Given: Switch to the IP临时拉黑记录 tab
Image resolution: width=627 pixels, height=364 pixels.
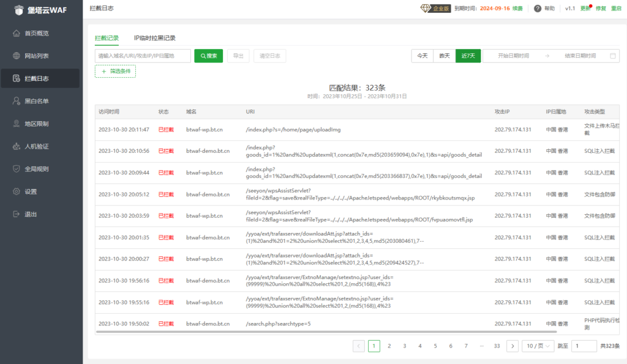Looking at the screenshot, I should click(x=155, y=38).
